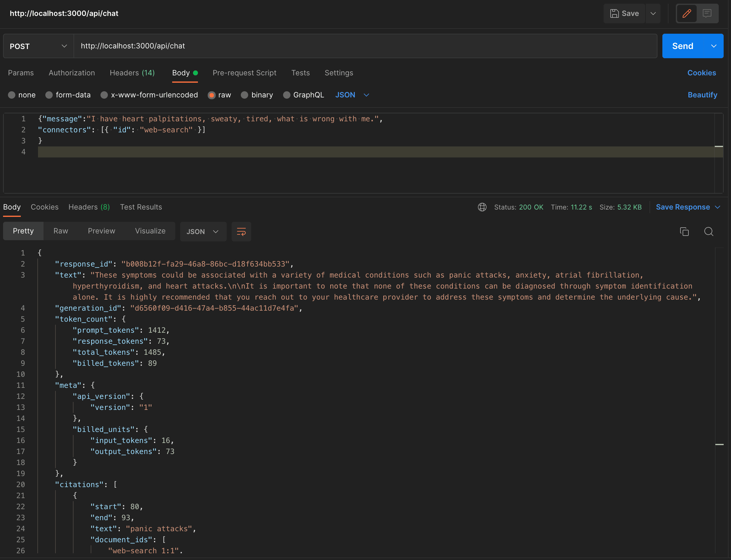Open the response Headers (8) tab

click(89, 207)
